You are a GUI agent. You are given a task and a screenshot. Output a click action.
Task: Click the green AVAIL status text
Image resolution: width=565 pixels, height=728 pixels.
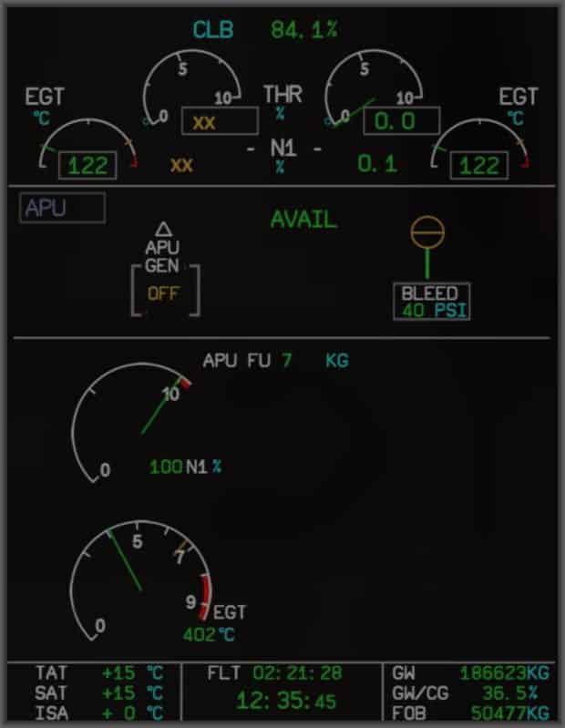click(x=303, y=220)
